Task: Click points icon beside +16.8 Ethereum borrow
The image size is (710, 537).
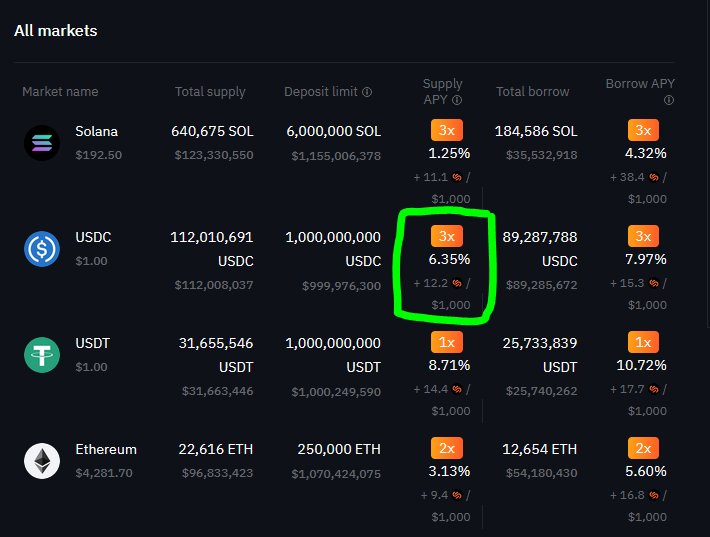Action: point(654,495)
